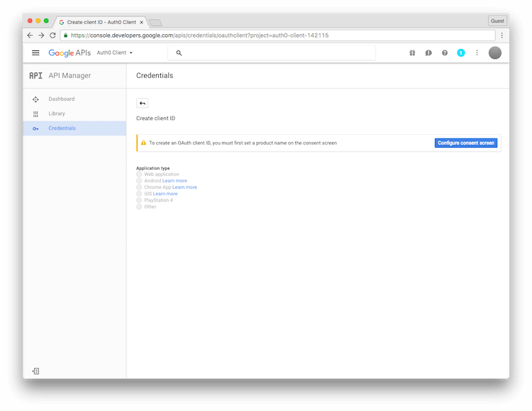Select the Web application radio button
Image resolution: width=532 pixels, height=411 pixels.
139,174
